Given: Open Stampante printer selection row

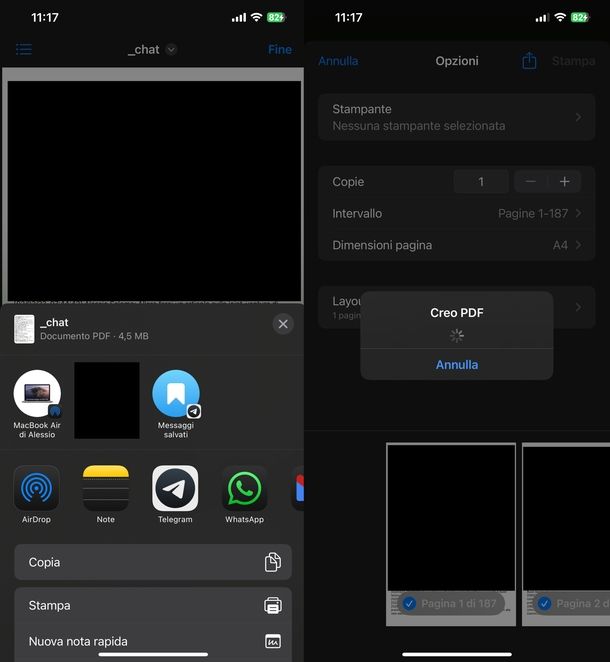Looking at the screenshot, I should pyautogui.click(x=457, y=117).
